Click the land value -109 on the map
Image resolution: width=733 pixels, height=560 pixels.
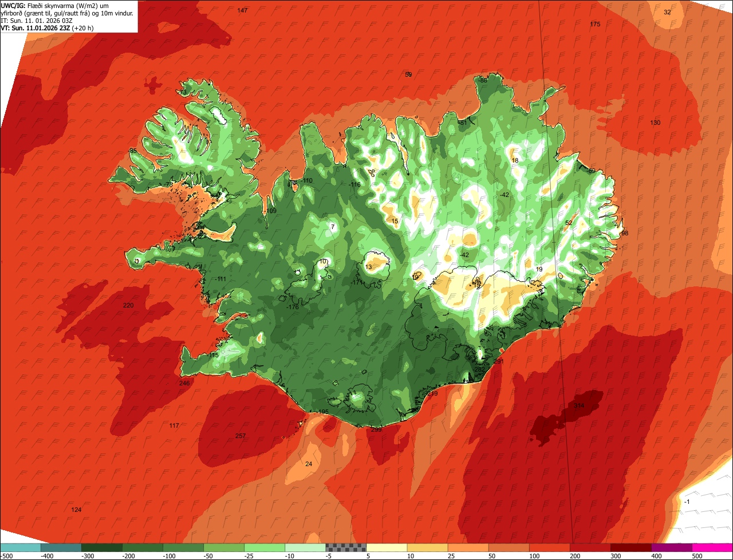click(271, 211)
